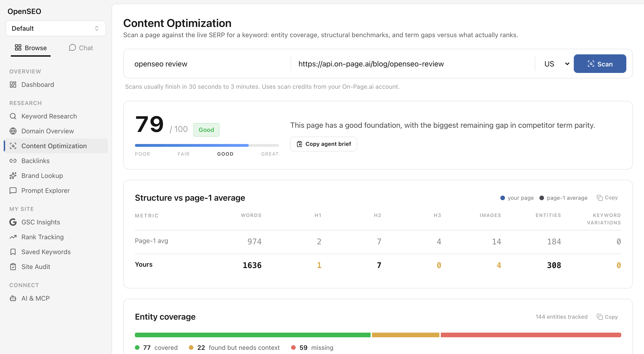Click the Yours entities value 308

[554, 265]
